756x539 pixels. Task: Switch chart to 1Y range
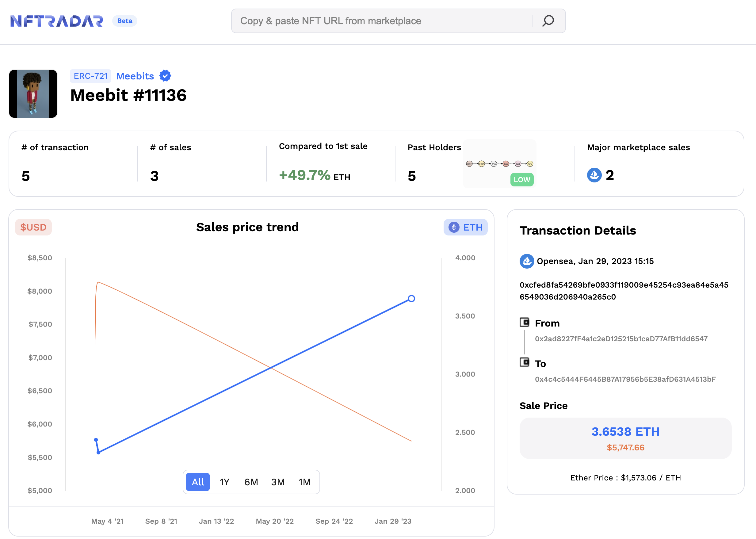tap(224, 482)
